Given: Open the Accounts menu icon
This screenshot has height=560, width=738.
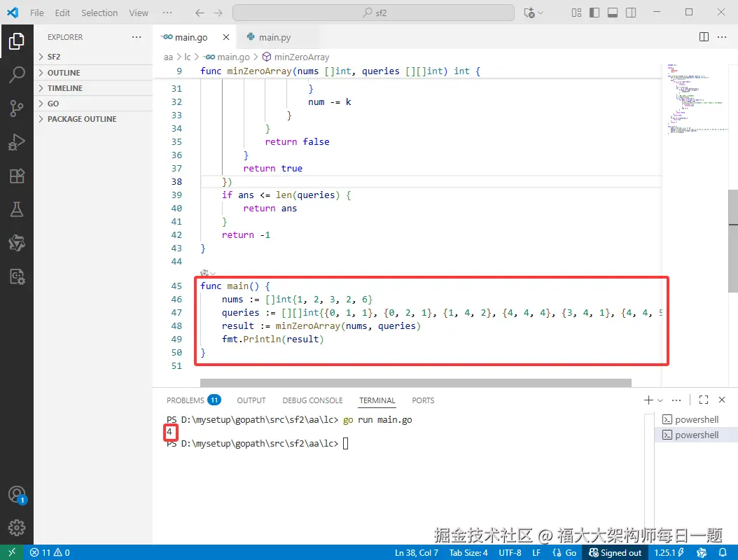Looking at the screenshot, I should (x=17, y=495).
